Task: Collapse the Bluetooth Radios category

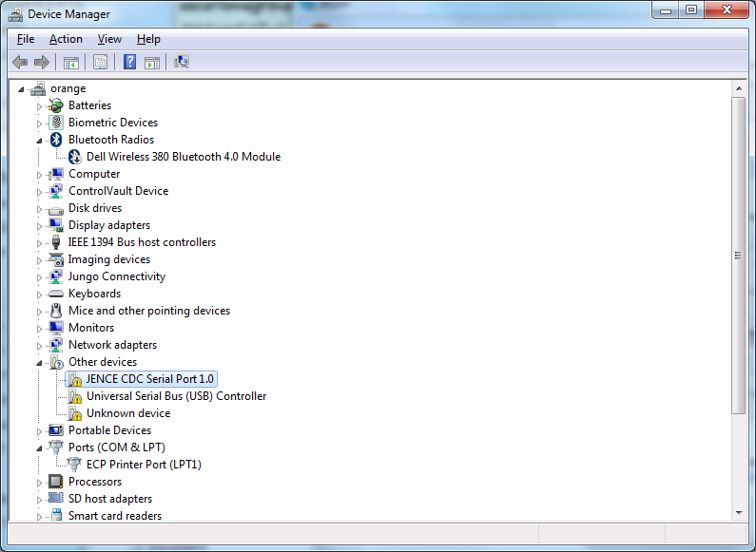Action: pos(39,141)
